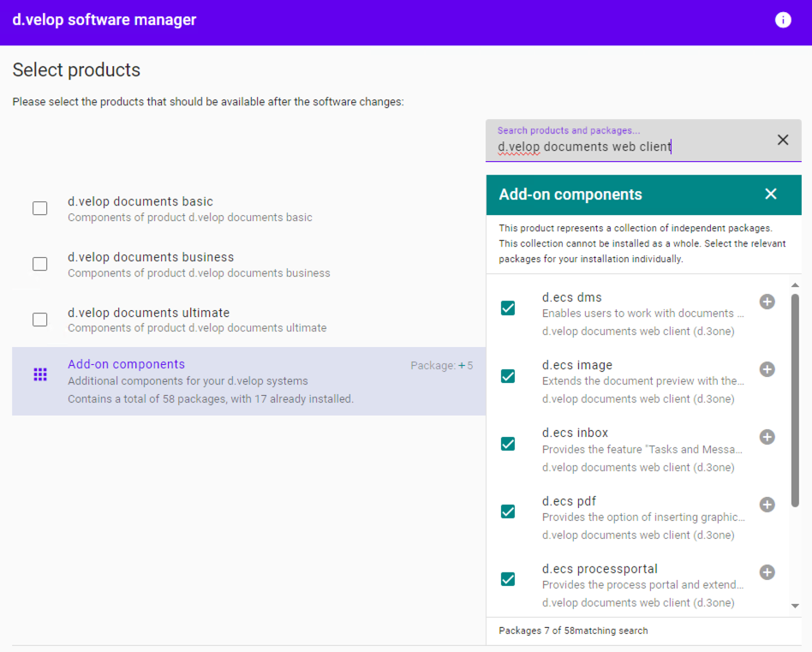Viewport: 812px width, 652px height.
Task: Enable the d.velop documents business checkbox
Action: pos(40,264)
